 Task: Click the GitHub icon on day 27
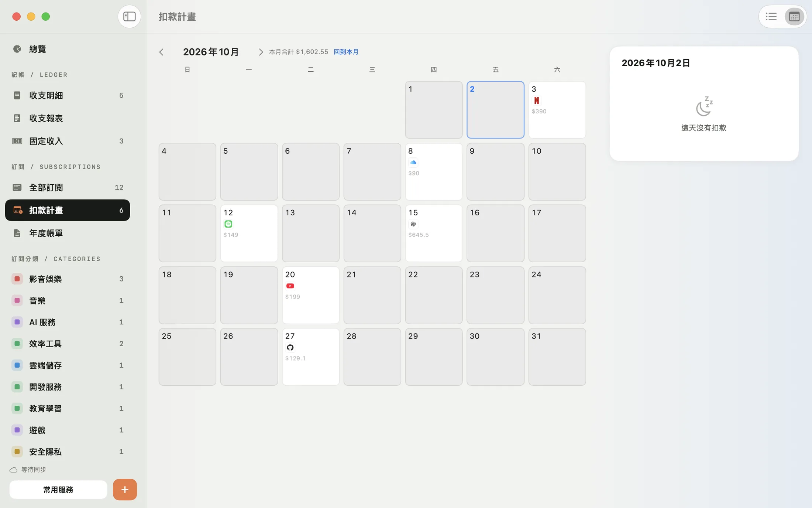coord(290,348)
